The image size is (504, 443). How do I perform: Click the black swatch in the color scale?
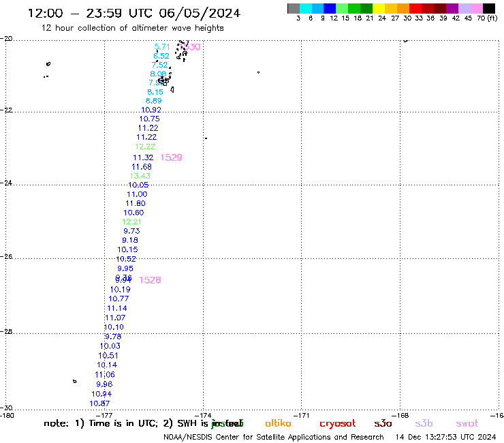pyautogui.click(x=488, y=8)
